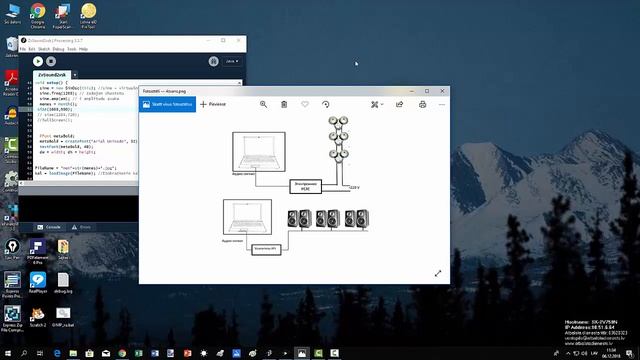Expand the photo to full screen
Image resolution: width=640 pixels, height=360 pixels.
tap(438, 273)
